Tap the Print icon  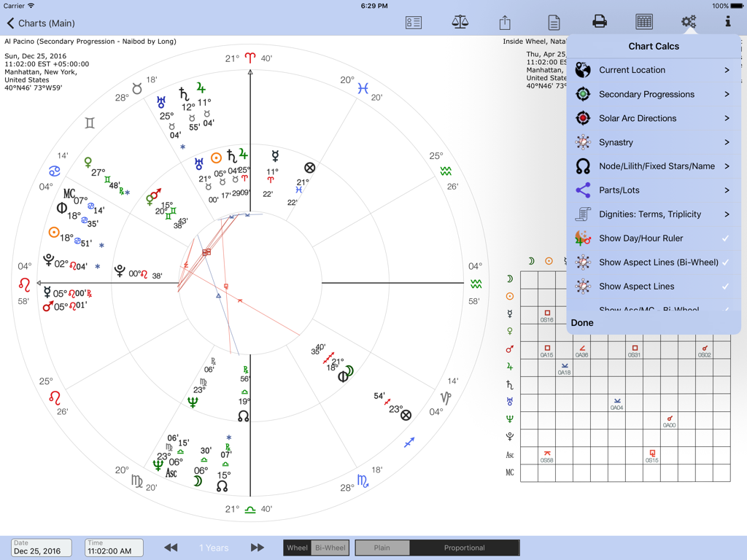coord(599,22)
